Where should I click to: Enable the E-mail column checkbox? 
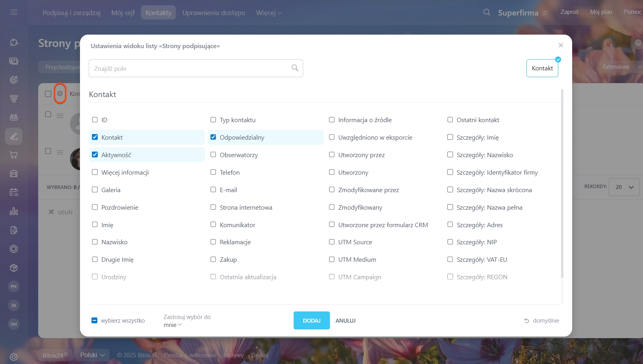(x=213, y=190)
